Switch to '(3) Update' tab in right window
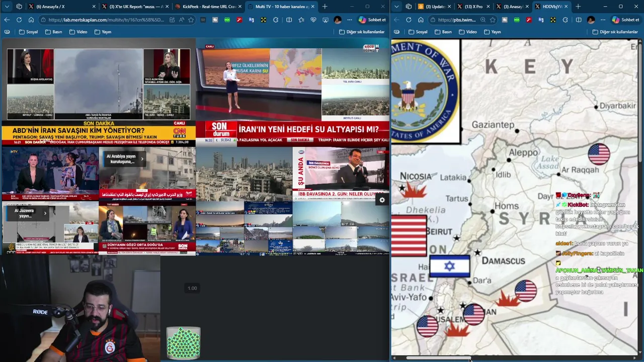644x362 pixels. click(x=434, y=7)
